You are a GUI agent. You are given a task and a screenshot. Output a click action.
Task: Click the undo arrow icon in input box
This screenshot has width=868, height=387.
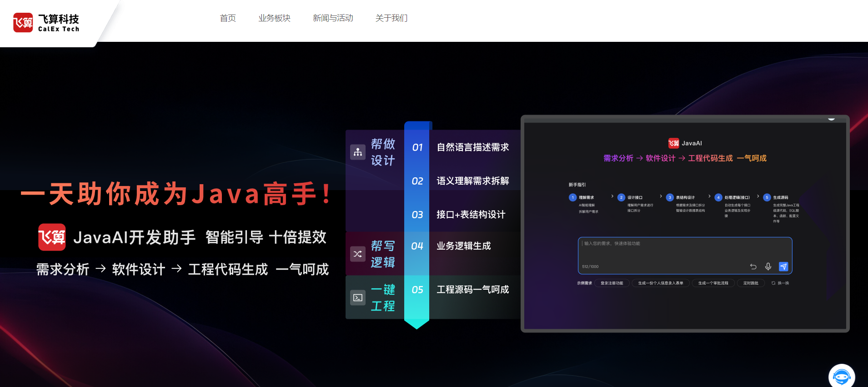(x=753, y=266)
